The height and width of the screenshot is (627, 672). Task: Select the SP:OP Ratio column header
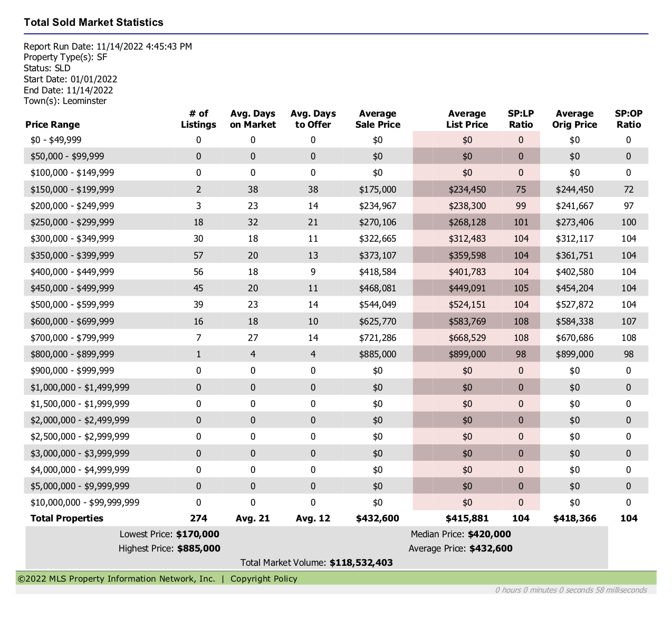pyautogui.click(x=628, y=119)
